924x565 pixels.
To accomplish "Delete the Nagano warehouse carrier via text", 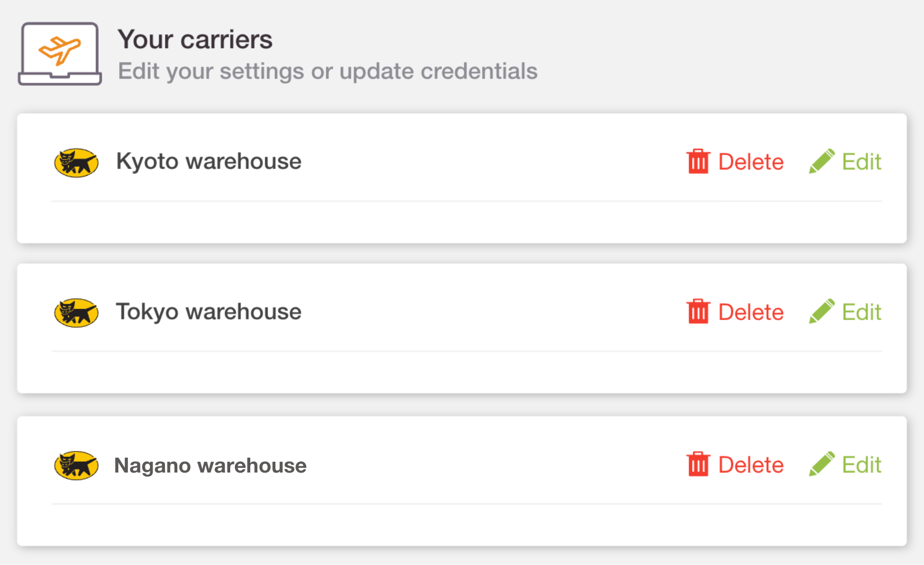I will [751, 465].
